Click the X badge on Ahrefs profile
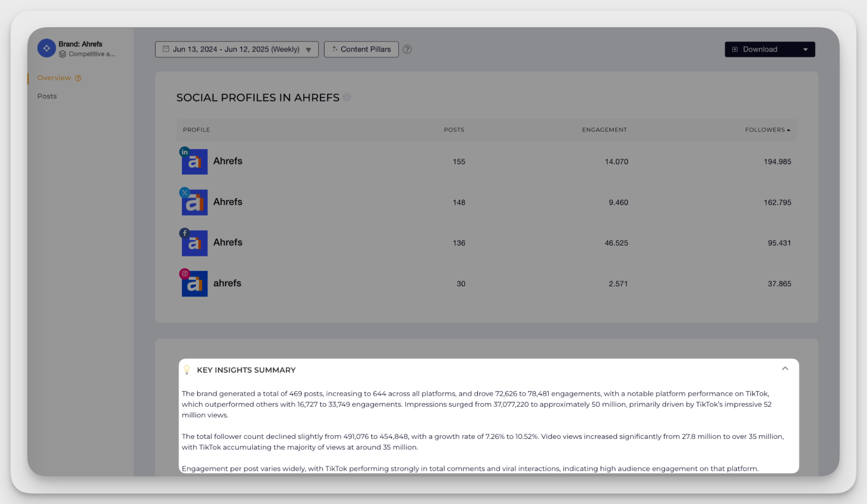The height and width of the screenshot is (504, 867). point(184,193)
